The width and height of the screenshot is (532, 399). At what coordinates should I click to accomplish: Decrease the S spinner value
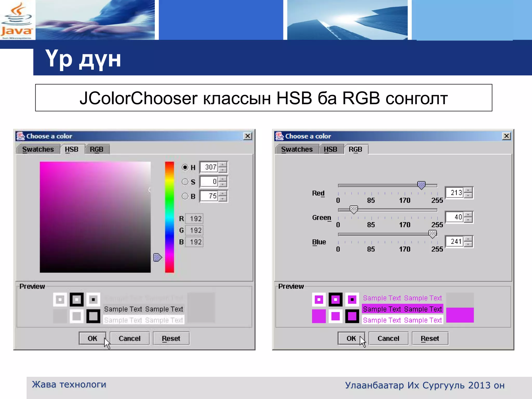(222, 184)
